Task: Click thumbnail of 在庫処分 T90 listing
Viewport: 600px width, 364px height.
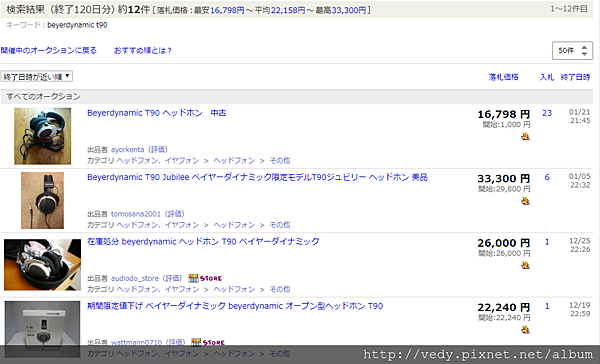Action: [42, 264]
